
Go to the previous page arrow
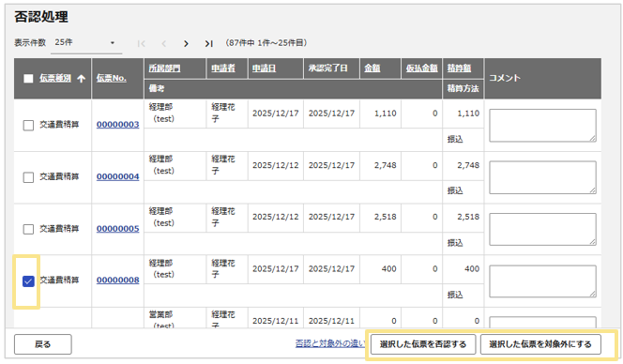coord(163,43)
